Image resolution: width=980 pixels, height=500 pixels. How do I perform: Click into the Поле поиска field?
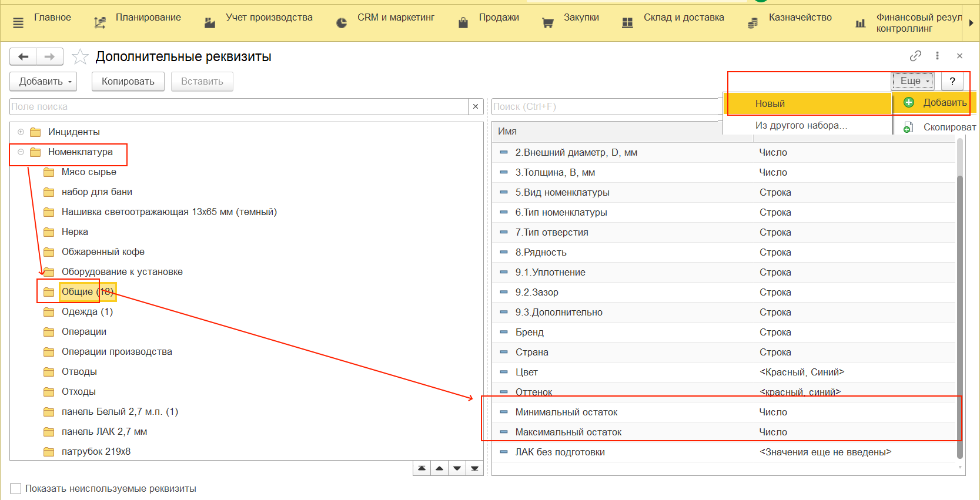[239, 106]
